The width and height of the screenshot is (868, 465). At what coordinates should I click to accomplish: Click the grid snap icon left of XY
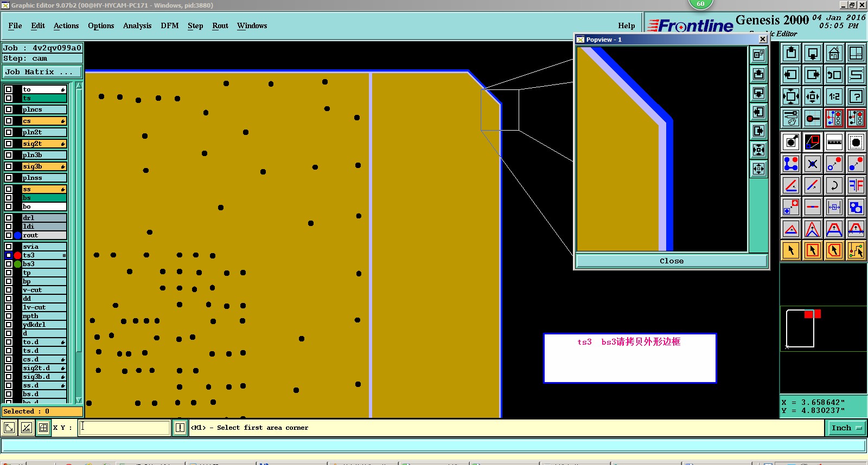pyautogui.click(x=43, y=428)
